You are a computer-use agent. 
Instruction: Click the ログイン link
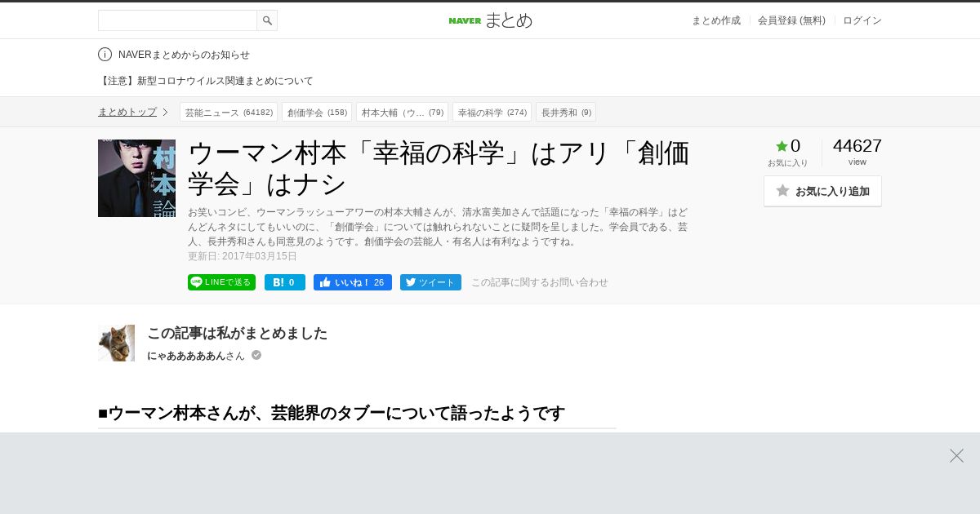pos(862,20)
